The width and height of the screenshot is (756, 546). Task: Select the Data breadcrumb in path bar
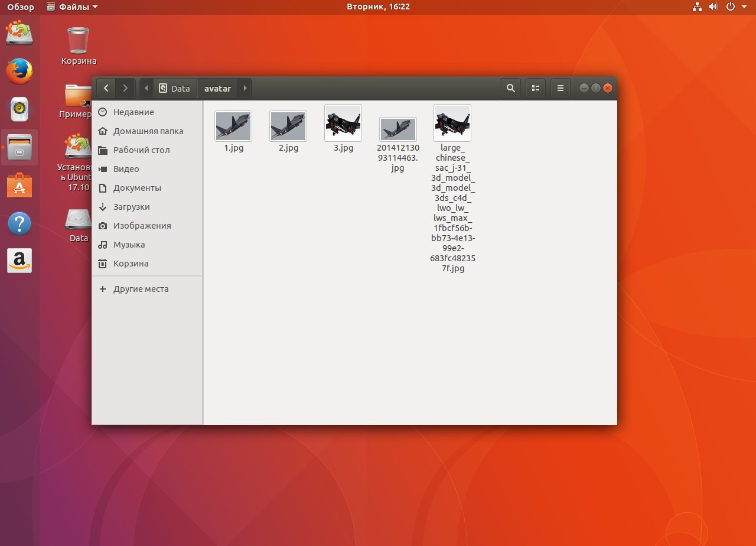tap(175, 89)
